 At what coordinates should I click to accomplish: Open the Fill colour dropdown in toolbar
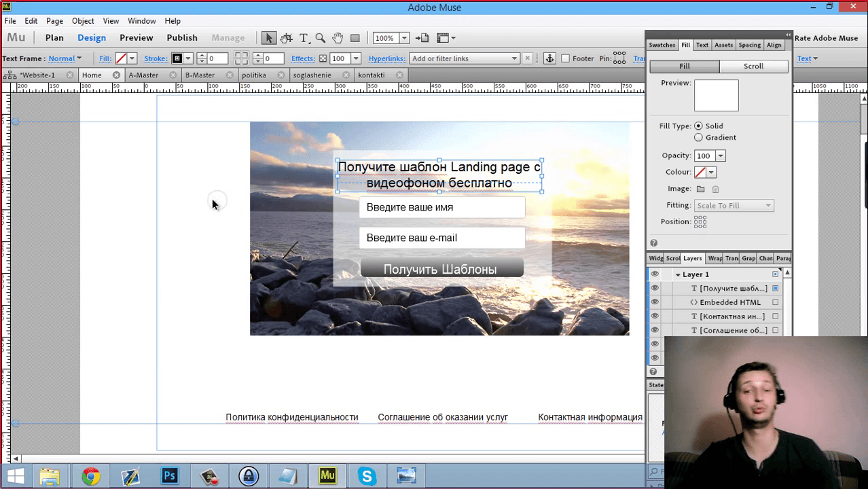tap(132, 58)
